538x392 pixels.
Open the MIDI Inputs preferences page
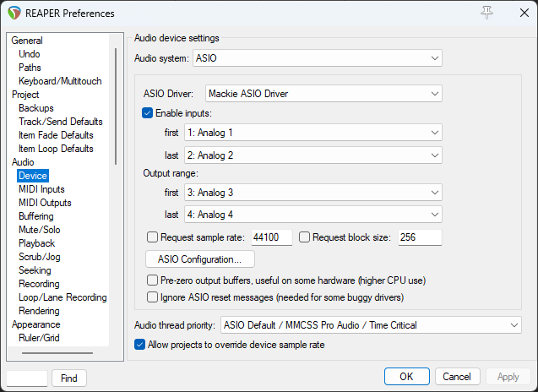click(x=41, y=189)
